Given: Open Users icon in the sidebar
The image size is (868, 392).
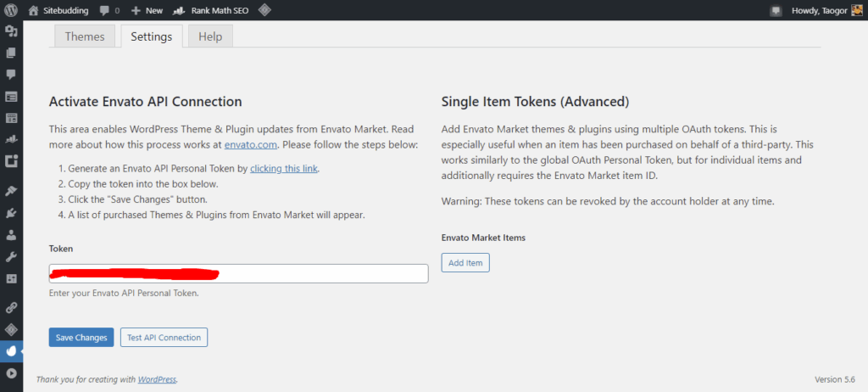Looking at the screenshot, I should (11, 235).
